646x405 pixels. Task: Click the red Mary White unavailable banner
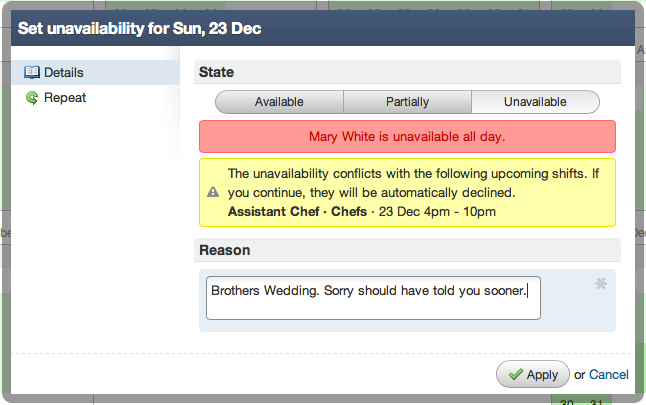407,136
